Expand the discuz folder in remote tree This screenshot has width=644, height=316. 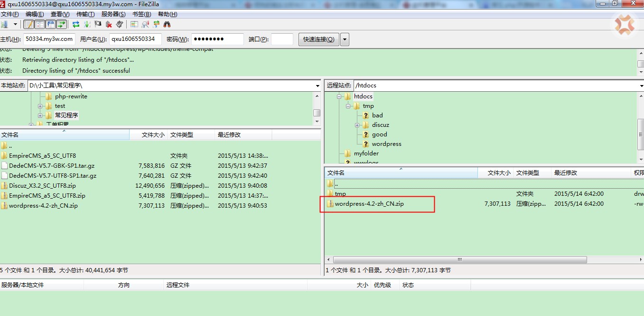pos(357,125)
